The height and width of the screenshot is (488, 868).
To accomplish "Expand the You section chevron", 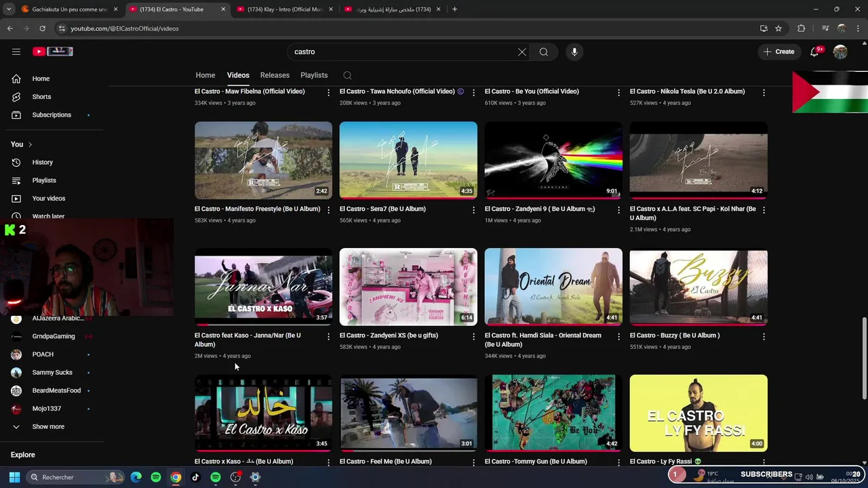I will [x=30, y=144].
